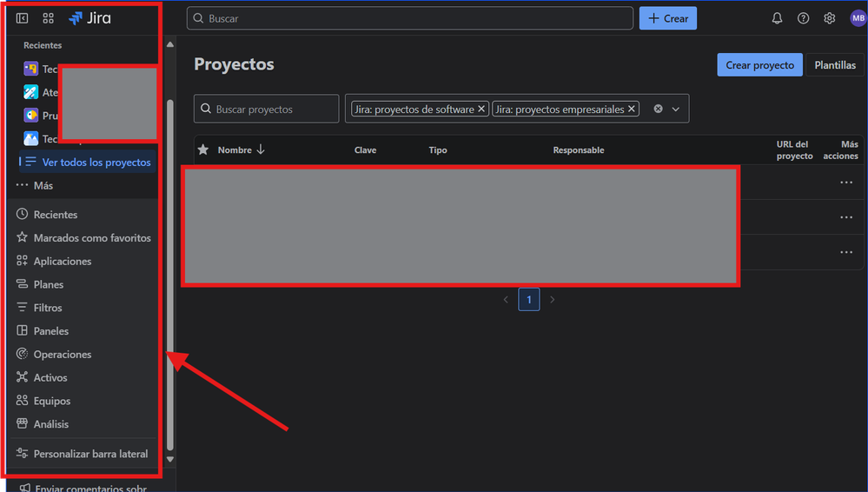Open the Plantillas button
The image size is (868, 492).
tap(835, 65)
